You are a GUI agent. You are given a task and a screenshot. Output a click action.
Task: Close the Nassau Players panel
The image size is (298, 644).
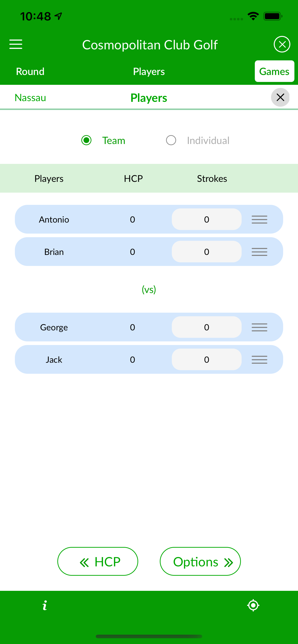pyautogui.click(x=280, y=97)
